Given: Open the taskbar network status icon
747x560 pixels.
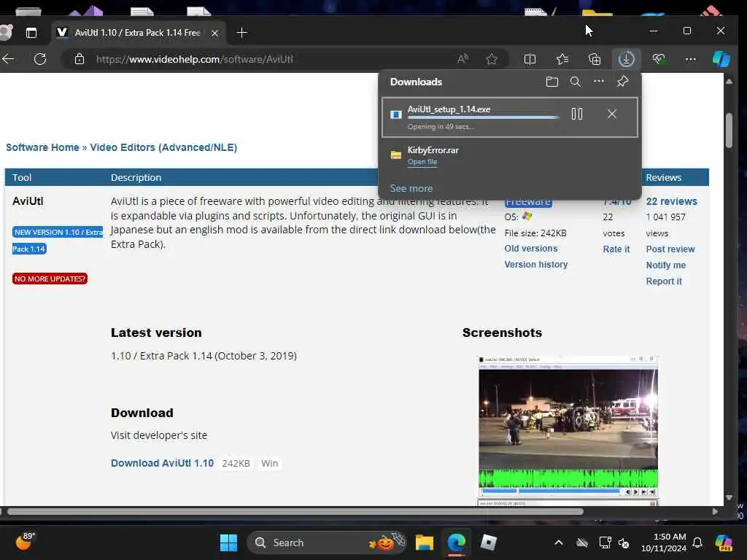Looking at the screenshot, I should pyautogui.click(x=605, y=542).
